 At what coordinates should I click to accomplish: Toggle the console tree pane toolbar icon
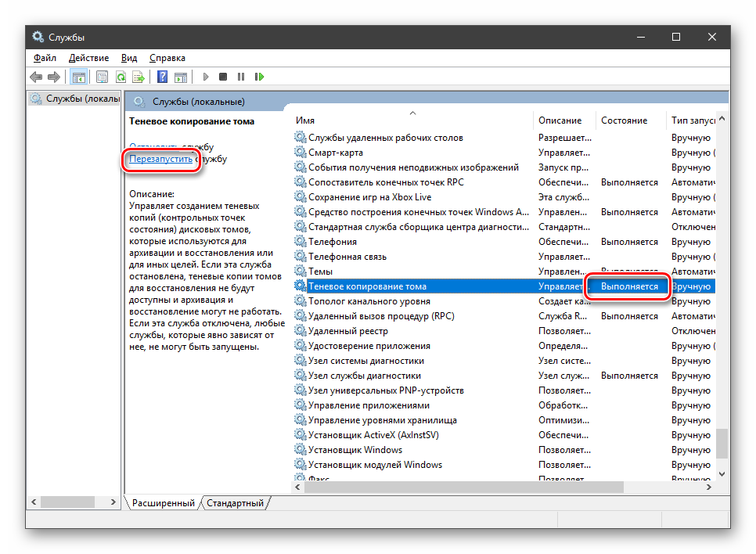[78, 77]
